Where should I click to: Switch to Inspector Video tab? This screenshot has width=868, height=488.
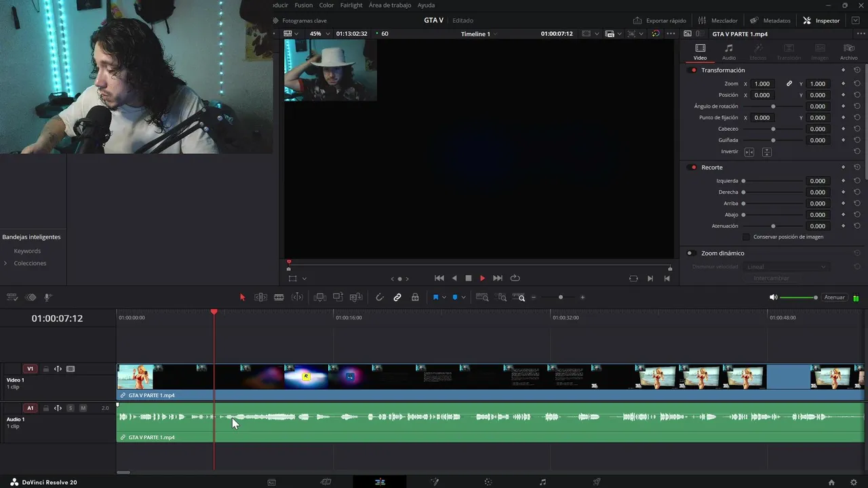click(x=700, y=52)
